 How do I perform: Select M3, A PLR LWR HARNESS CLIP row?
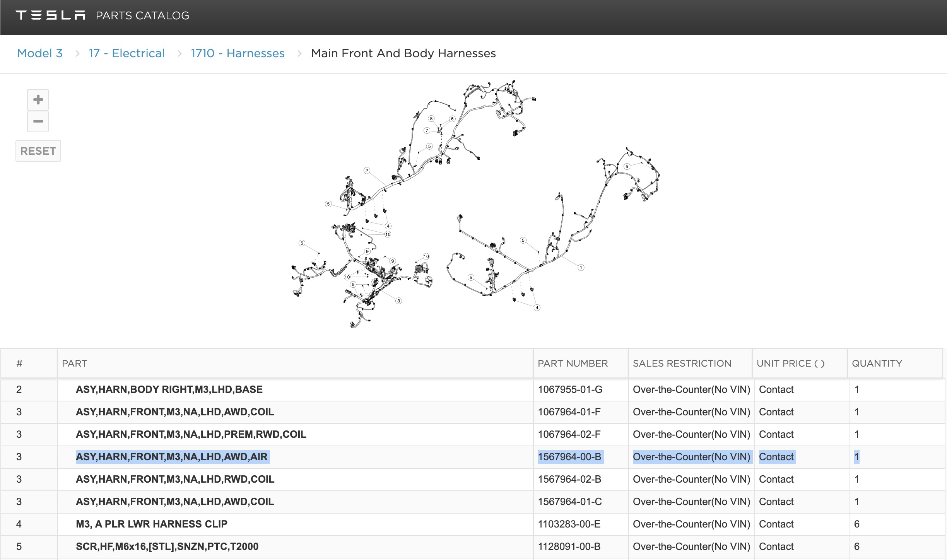pyautogui.click(x=151, y=524)
